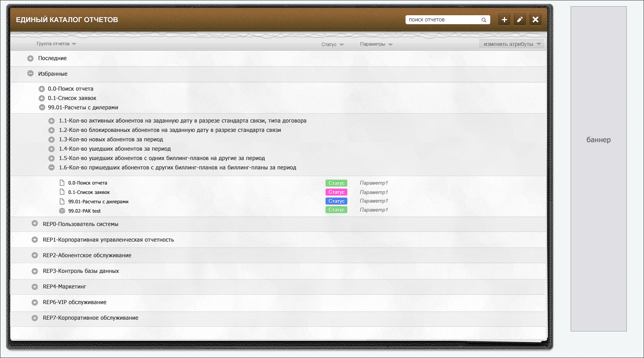Open report 0.1-Список заявок in file list
This screenshot has width=644, height=358.
click(x=89, y=192)
